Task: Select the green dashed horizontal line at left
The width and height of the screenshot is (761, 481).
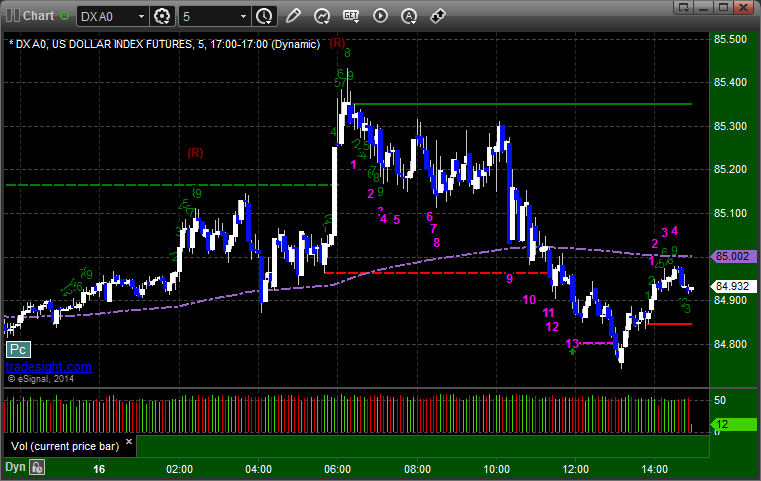Action: (x=172, y=185)
